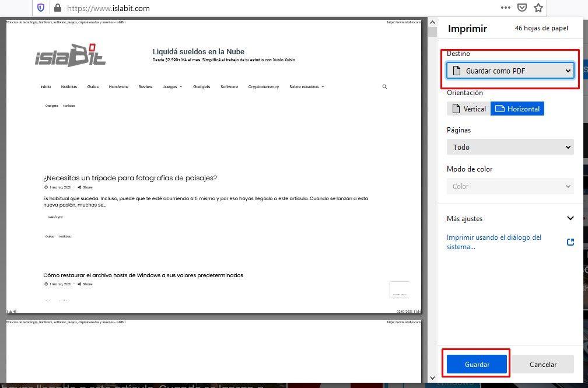Open the Modo de color dropdown
Viewport: 588px width, 388px height.
click(510, 186)
